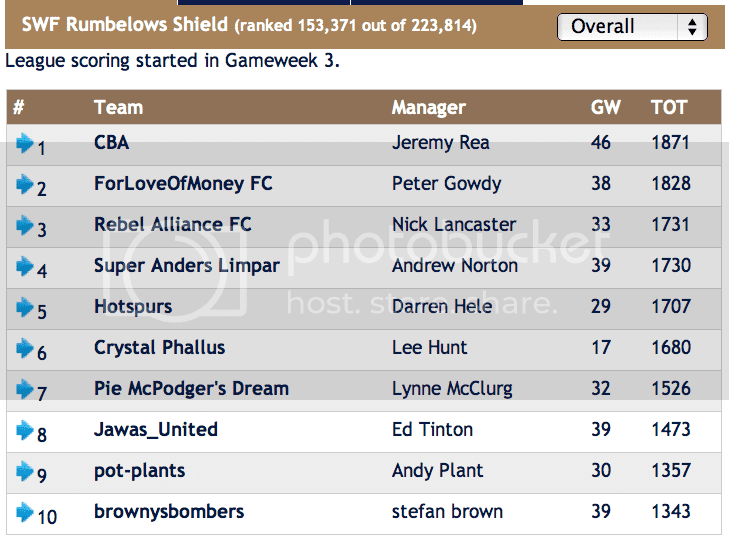The width and height of the screenshot is (729, 542).
Task: Click the blue arrow icon beside rank 1
Action: point(25,143)
